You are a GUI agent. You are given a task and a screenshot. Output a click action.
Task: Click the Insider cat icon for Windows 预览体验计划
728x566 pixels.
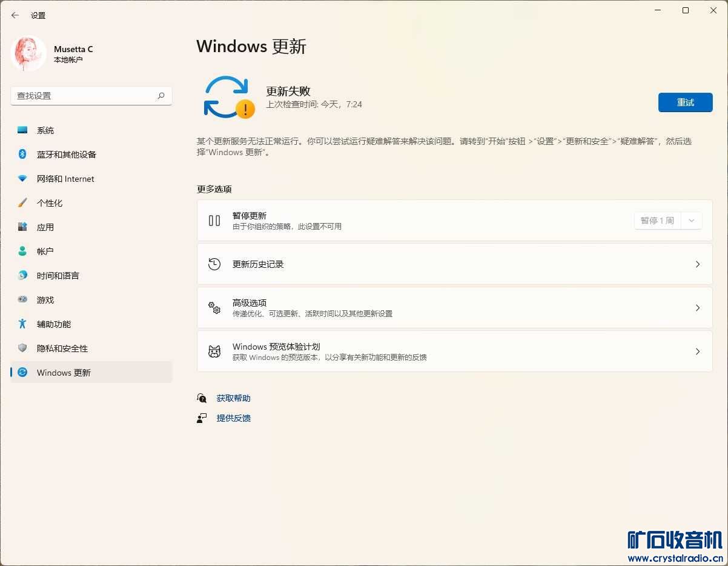(x=214, y=351)
